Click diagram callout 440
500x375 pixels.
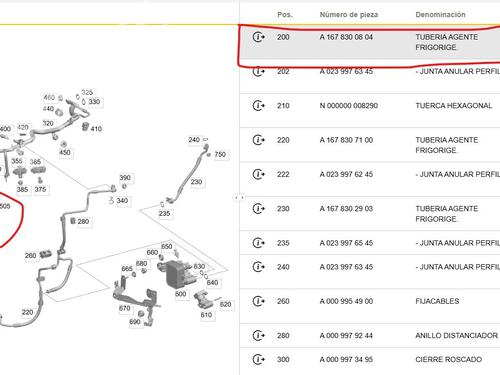click(x=48, y=109)
